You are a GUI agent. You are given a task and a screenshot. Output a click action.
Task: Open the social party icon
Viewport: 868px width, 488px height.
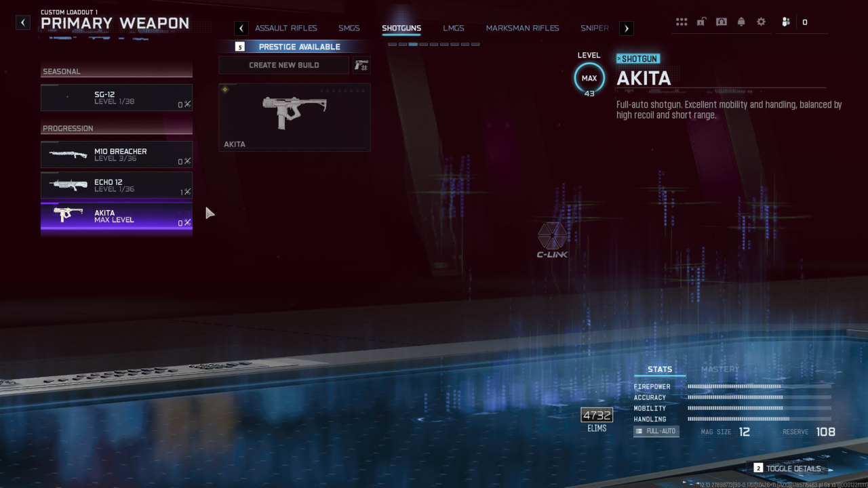click(786, 22)
